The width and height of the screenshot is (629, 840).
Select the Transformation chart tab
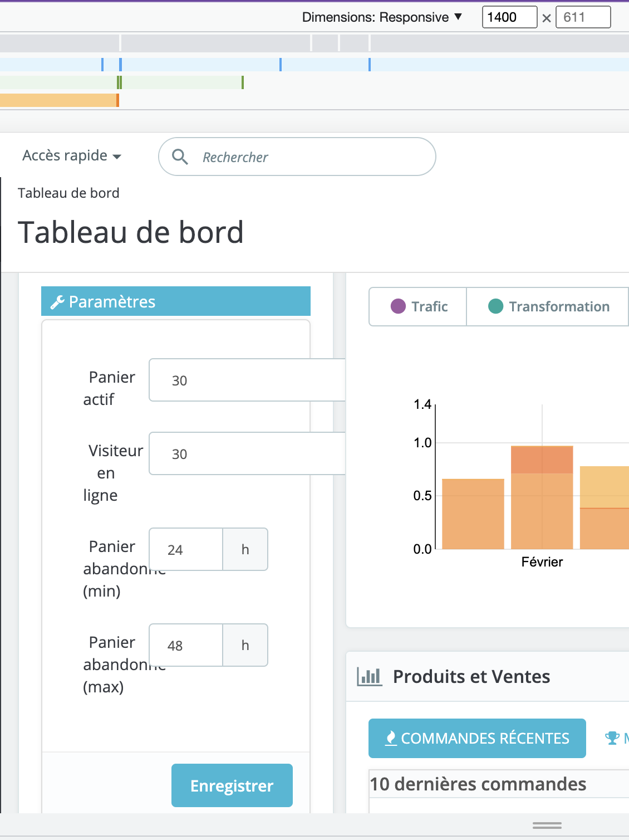548,306
